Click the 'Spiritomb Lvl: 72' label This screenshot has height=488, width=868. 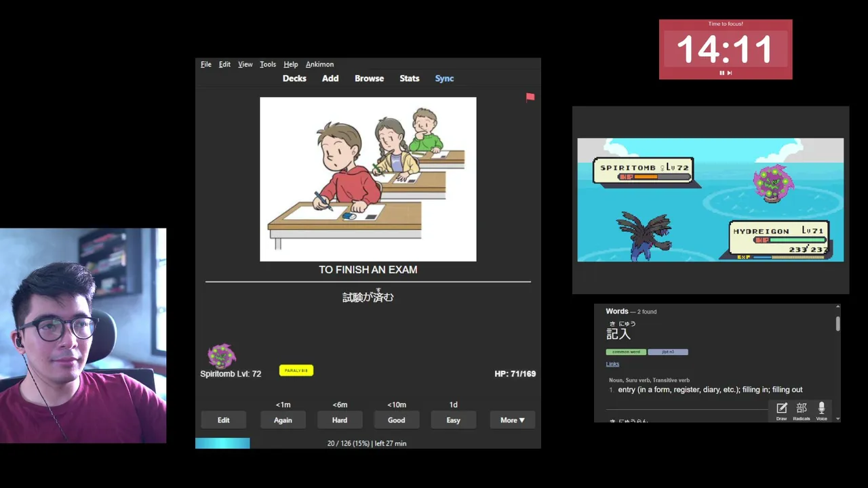point(231,373)
